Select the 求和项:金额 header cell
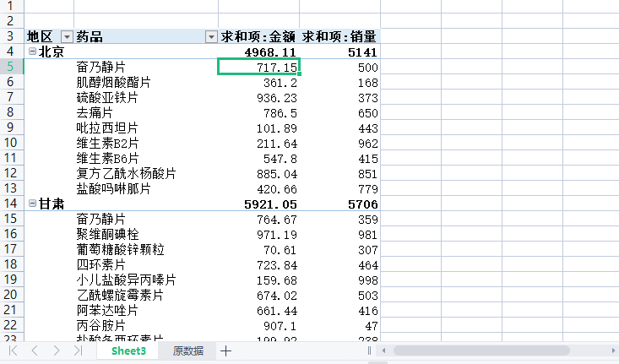This screenshot has width=619, height=364. tap(258, 36)
